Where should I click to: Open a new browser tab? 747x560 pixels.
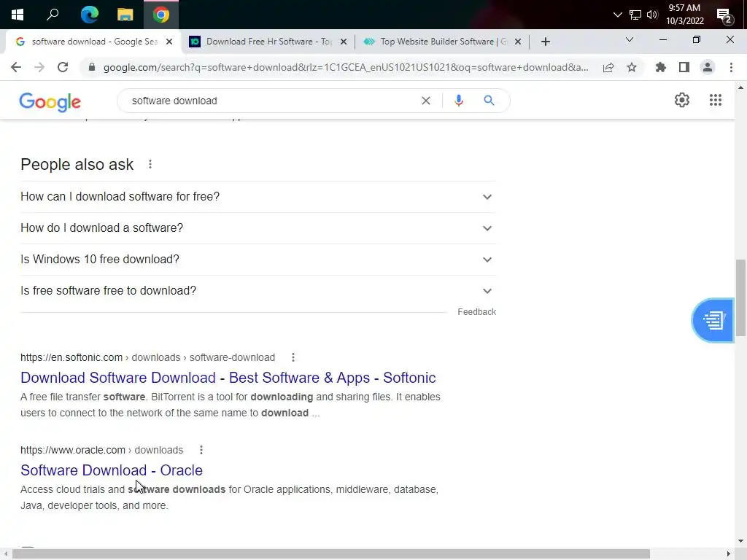pyautogui.click(x=546, y=42)
